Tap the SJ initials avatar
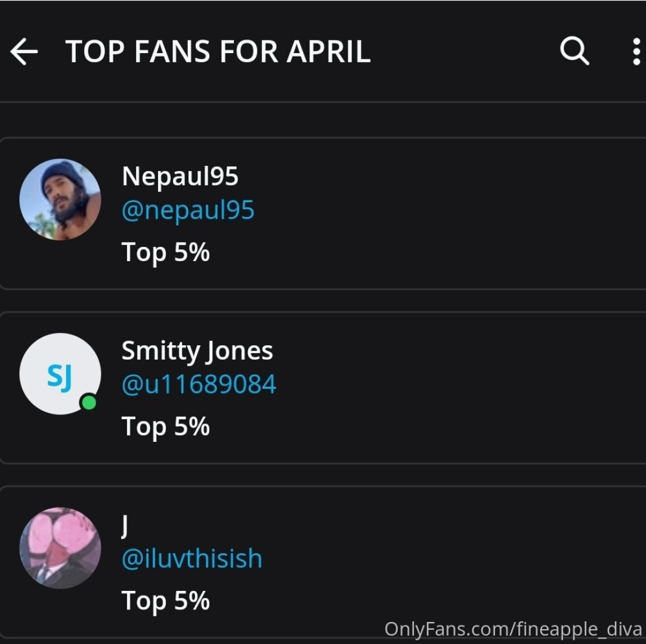646x644 pixels. 60,374
